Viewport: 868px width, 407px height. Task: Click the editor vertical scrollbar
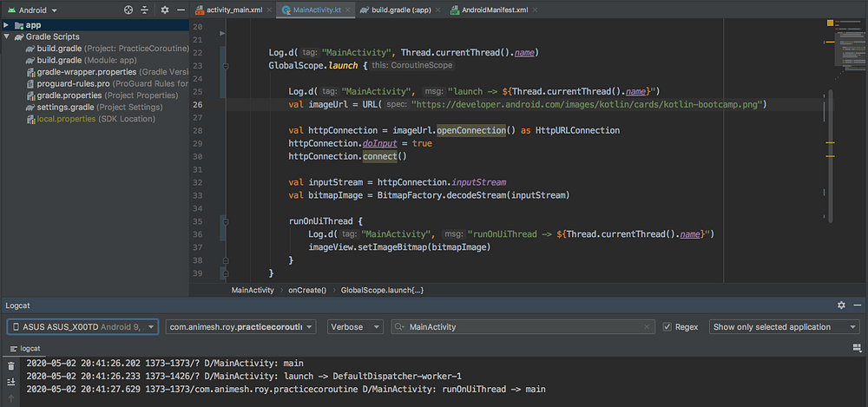point(831,155)
